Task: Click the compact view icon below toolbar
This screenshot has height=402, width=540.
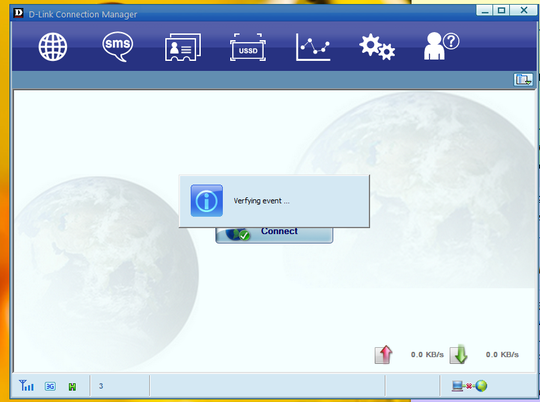Action: coord(523,80)
